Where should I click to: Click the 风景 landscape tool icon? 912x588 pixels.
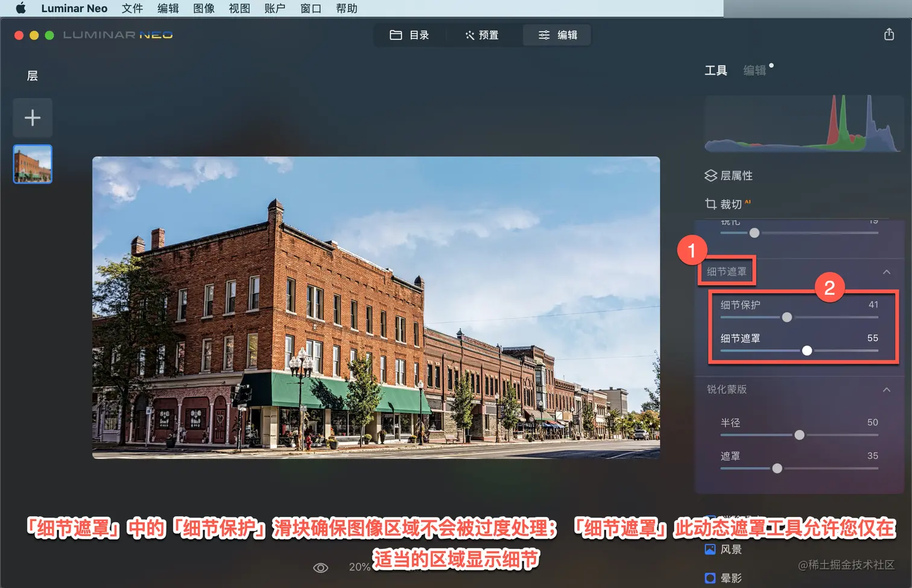[x=710, y=549]
